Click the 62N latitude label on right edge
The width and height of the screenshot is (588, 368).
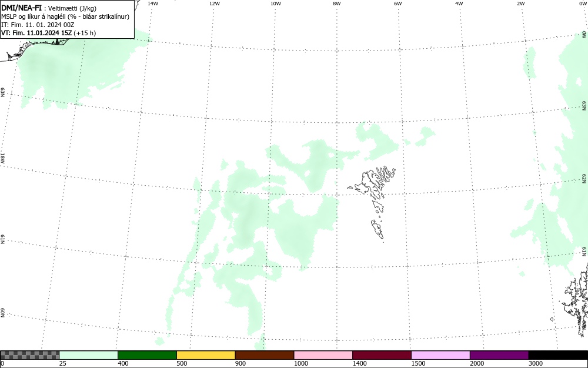coord(584,178)
